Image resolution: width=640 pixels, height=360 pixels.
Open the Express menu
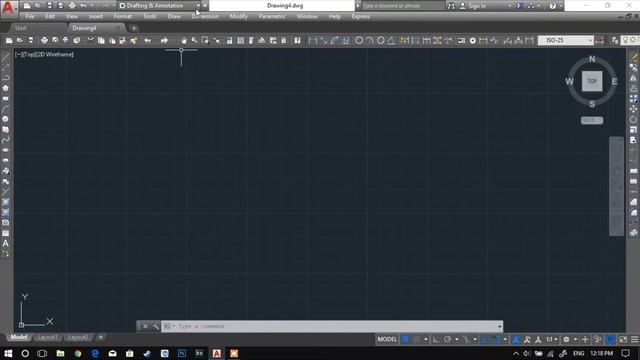(x=361, y=16)
